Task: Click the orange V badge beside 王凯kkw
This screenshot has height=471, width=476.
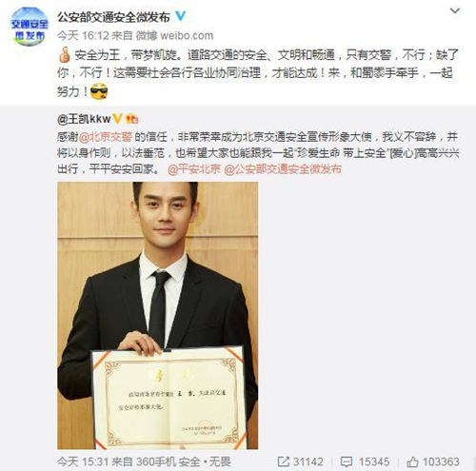Action: pos(117,119)
